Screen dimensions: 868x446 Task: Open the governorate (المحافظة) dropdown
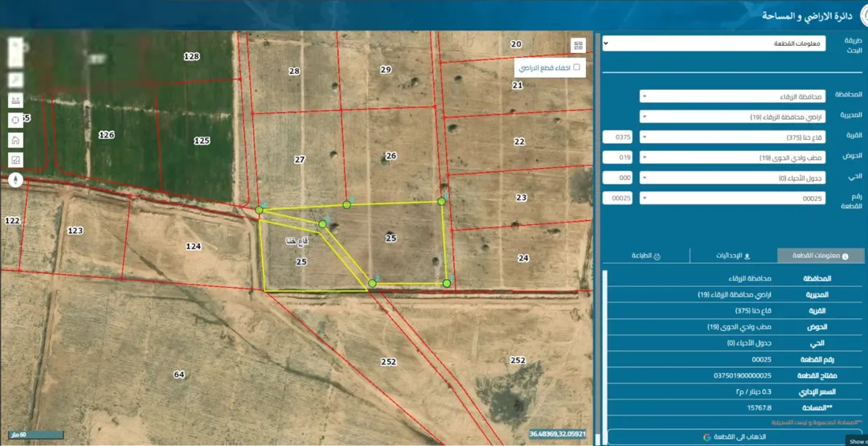(732, 96)
